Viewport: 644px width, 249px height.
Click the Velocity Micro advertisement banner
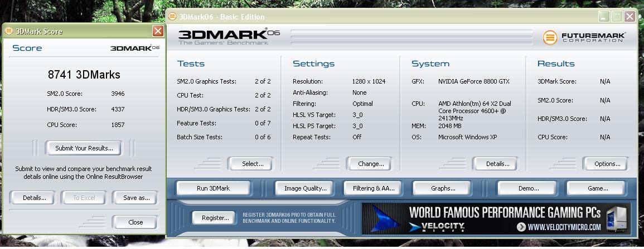click(496, 219)
